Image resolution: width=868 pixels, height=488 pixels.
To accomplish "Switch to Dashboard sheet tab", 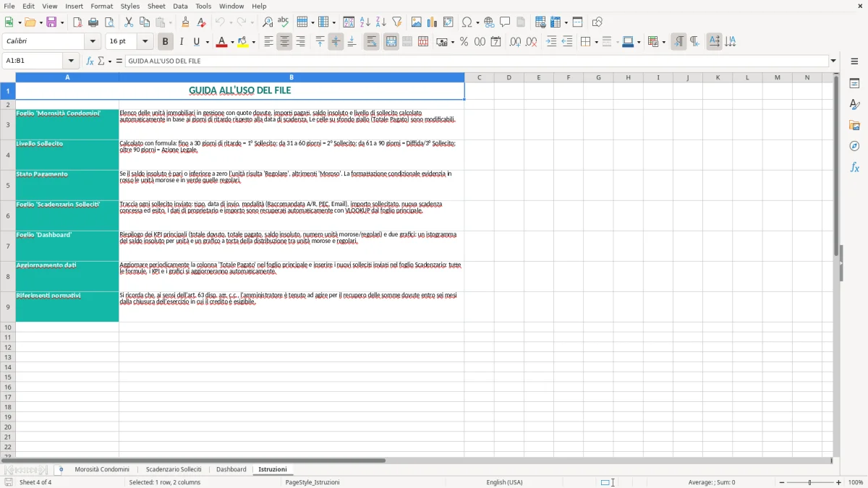I will click(231, 470).
